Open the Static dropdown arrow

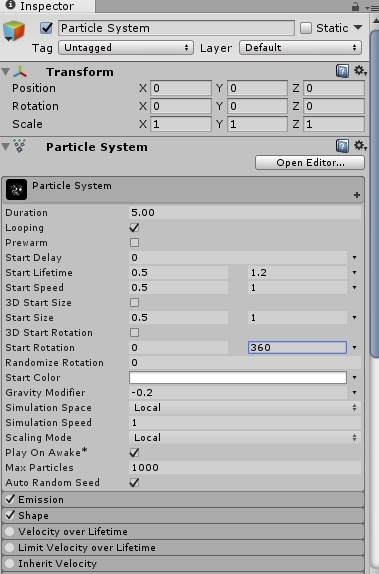click(358, 28)
